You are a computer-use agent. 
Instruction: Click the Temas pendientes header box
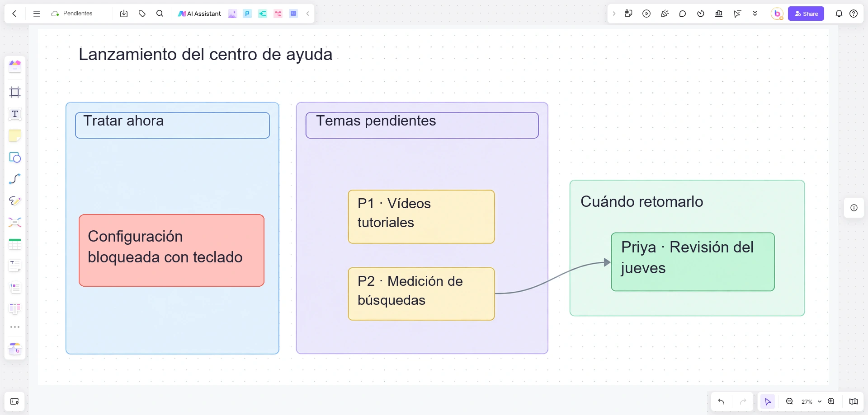422,125
